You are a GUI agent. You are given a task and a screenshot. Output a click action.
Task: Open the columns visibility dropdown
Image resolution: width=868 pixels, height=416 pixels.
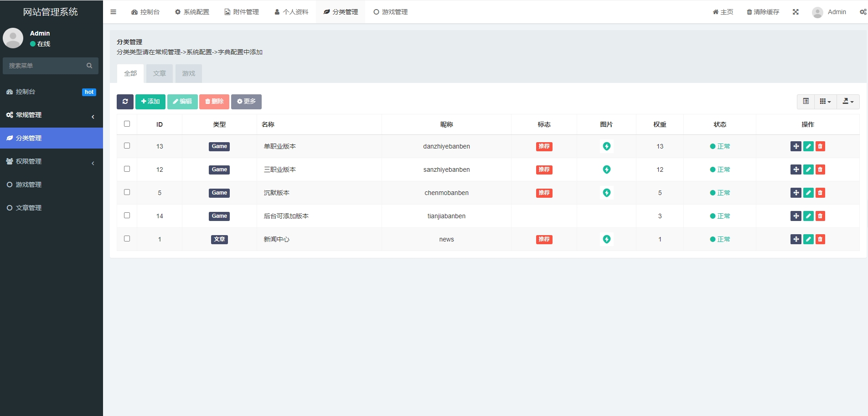(x=825, y=102)
